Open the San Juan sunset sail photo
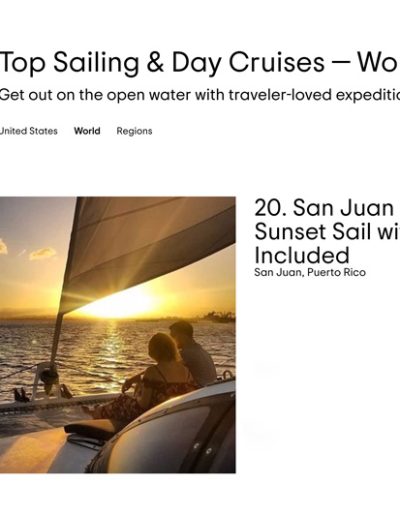400x516 pixels. [118, 335]
